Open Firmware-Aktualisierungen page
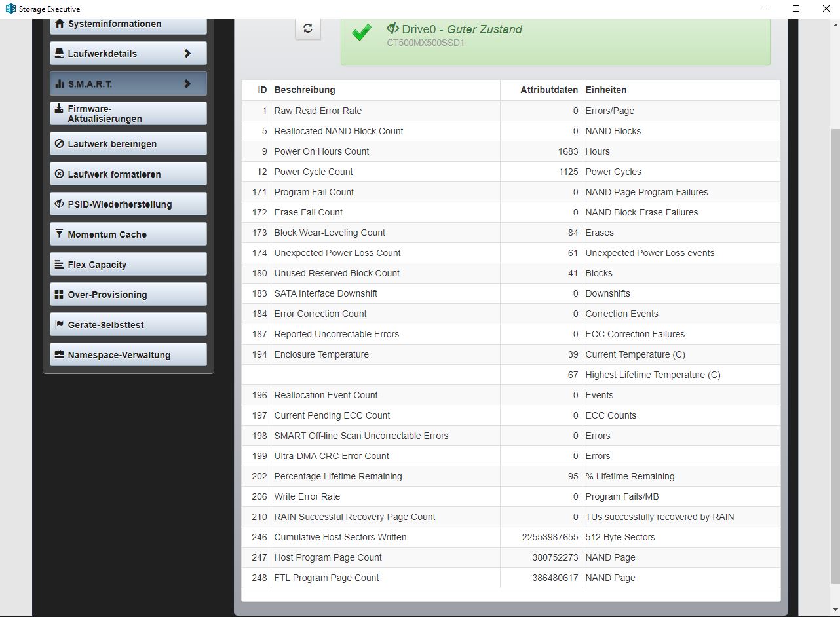Viewport: 840px width, 617px height. pos(128,113)
